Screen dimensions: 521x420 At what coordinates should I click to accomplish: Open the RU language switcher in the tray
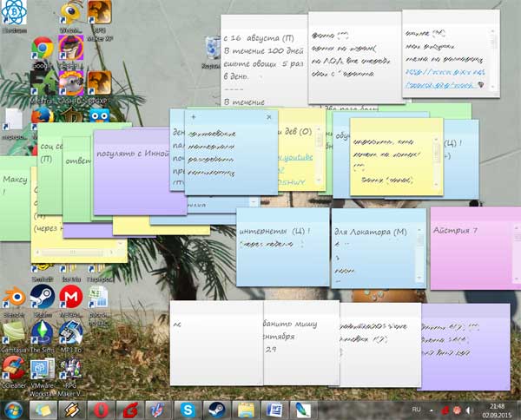point(415,408)
